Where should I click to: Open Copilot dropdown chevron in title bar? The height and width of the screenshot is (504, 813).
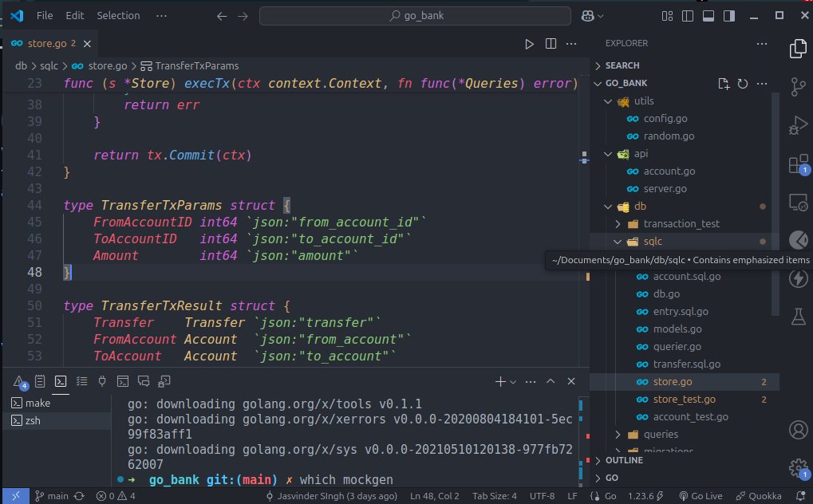[601, 16]
